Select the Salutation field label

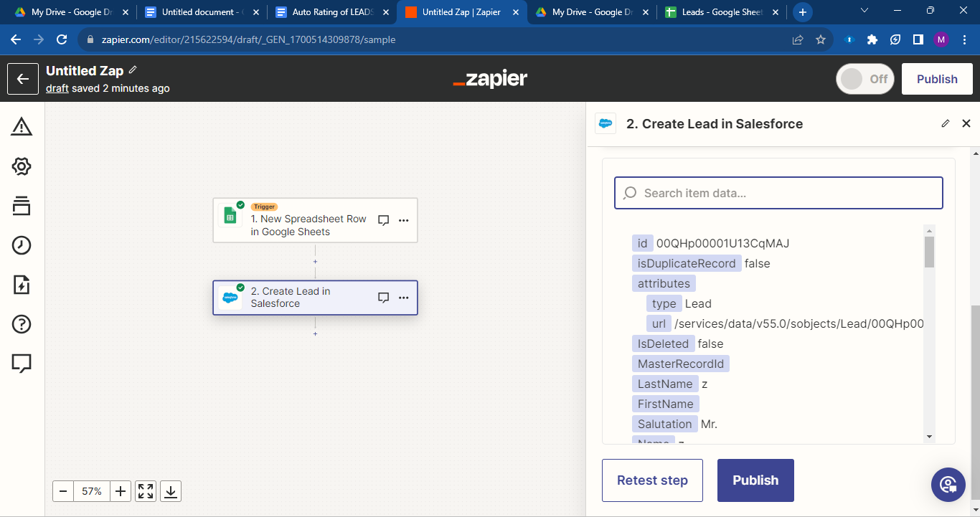(x=665, y=424)
